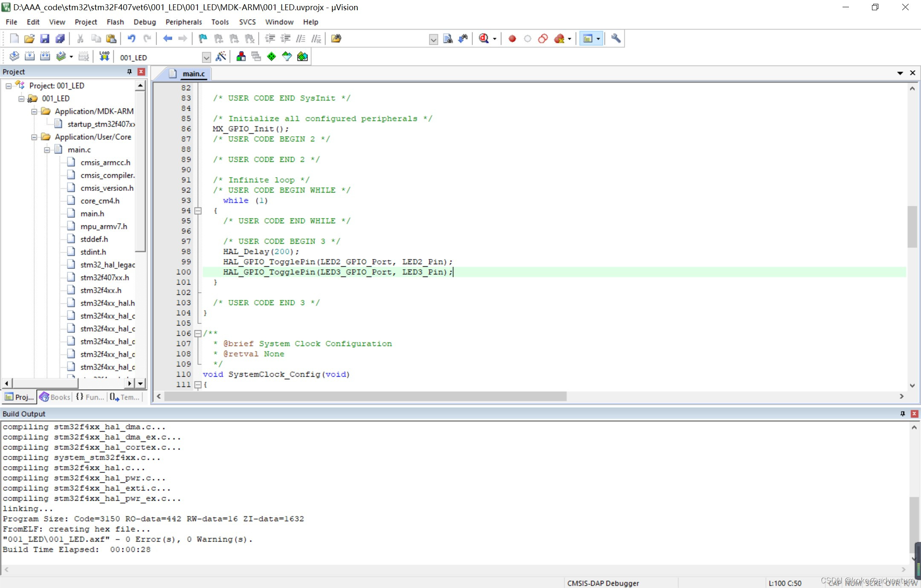Select the main.c editor tab
Image resolution: width=921 pixels, height=588 pixels.
click(193, 74)
